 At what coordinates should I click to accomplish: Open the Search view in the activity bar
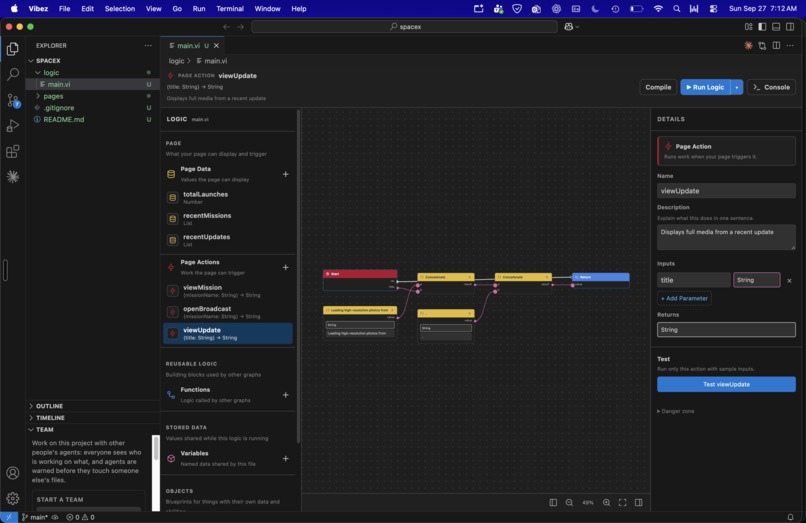click(x=13, y=75)
